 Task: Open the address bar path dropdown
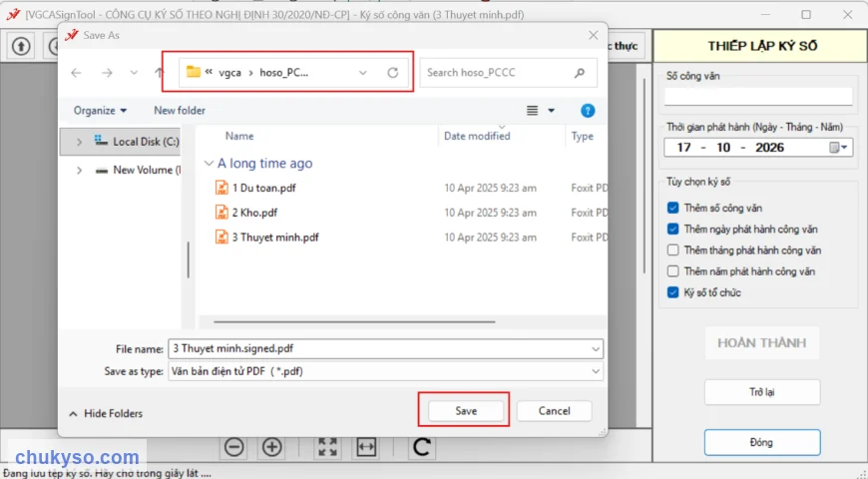click(362, 73)
